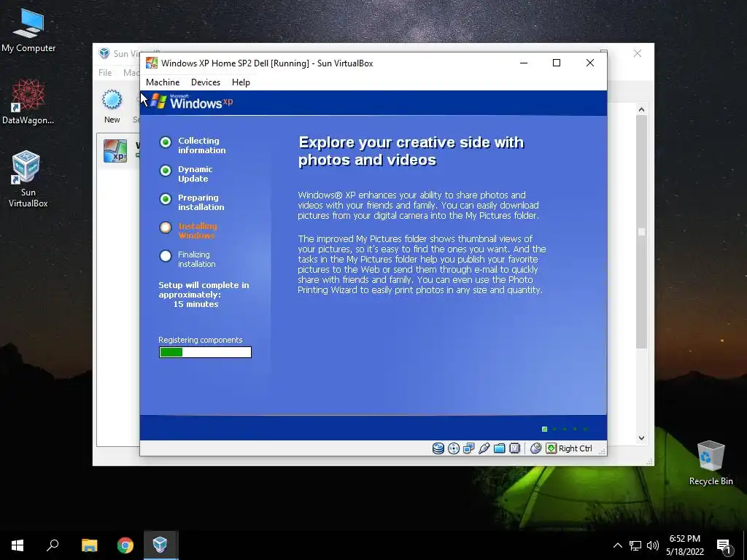Open the Windows Start menu
Screen dimensions: 747x560
coord(18,545)
